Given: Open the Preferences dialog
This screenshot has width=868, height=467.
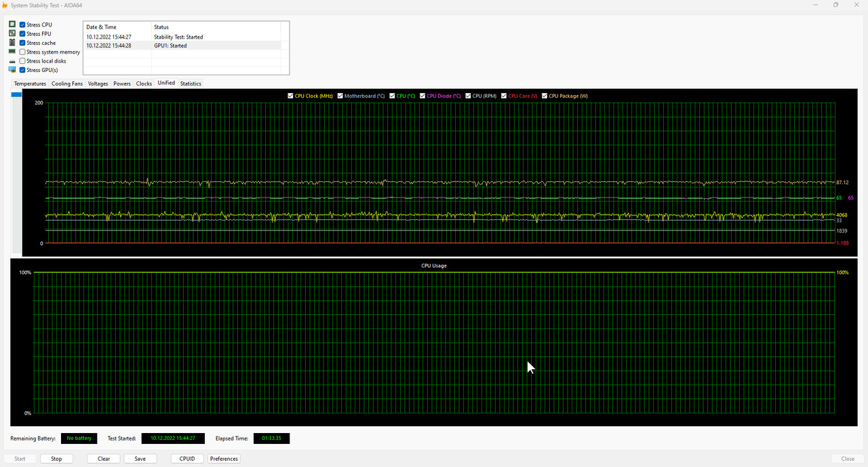Looking at the screenshot, I should 224,459.
